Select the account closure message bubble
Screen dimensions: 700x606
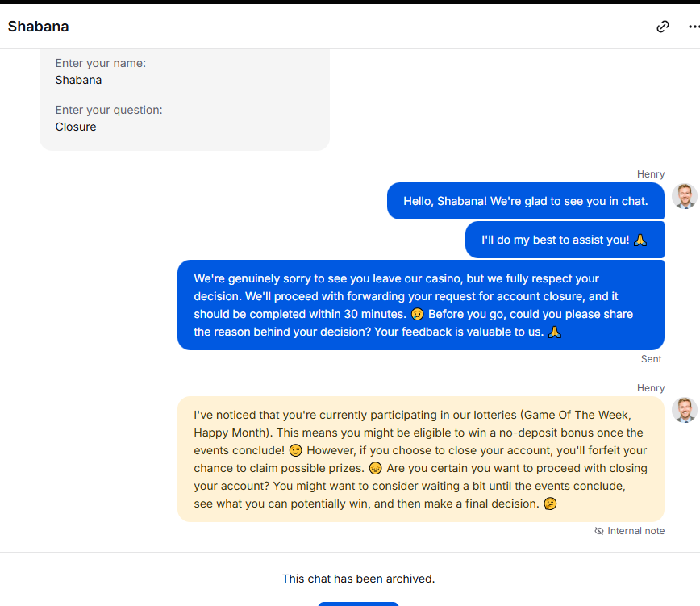[x=420, y=305]
